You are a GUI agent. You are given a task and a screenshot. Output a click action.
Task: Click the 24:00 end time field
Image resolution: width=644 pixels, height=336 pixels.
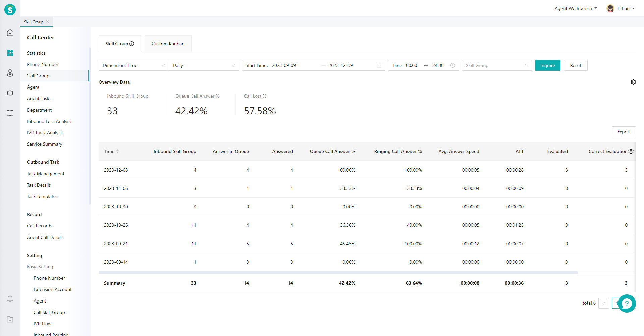[438, 65]
